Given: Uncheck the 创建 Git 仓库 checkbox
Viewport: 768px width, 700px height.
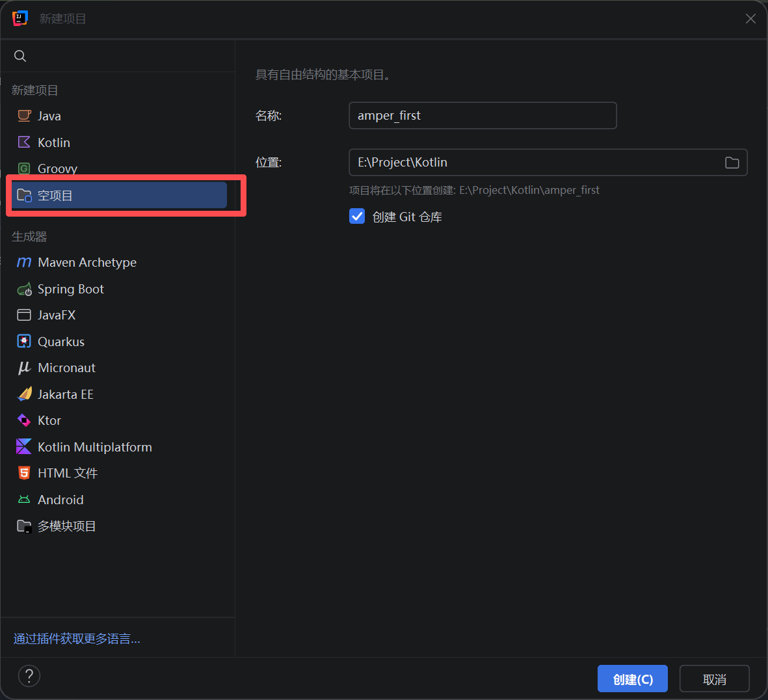Looking at the screenshot, I should tap(357, 216).
